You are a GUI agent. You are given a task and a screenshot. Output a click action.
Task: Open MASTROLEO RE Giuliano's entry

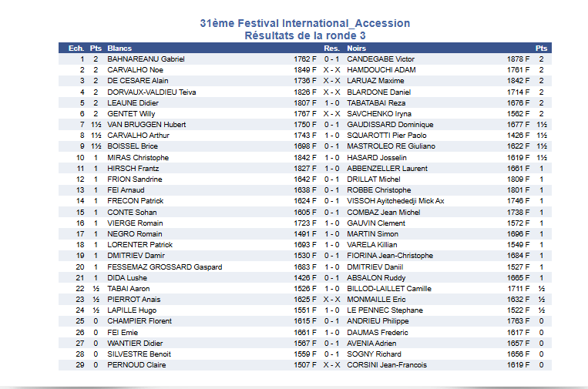click(x=391, y=146)
